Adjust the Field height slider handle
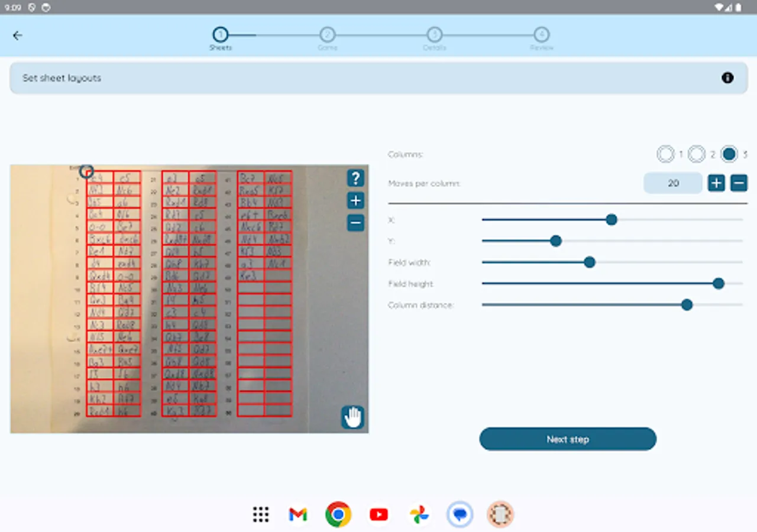757x532 pixels. pos(718,284)
